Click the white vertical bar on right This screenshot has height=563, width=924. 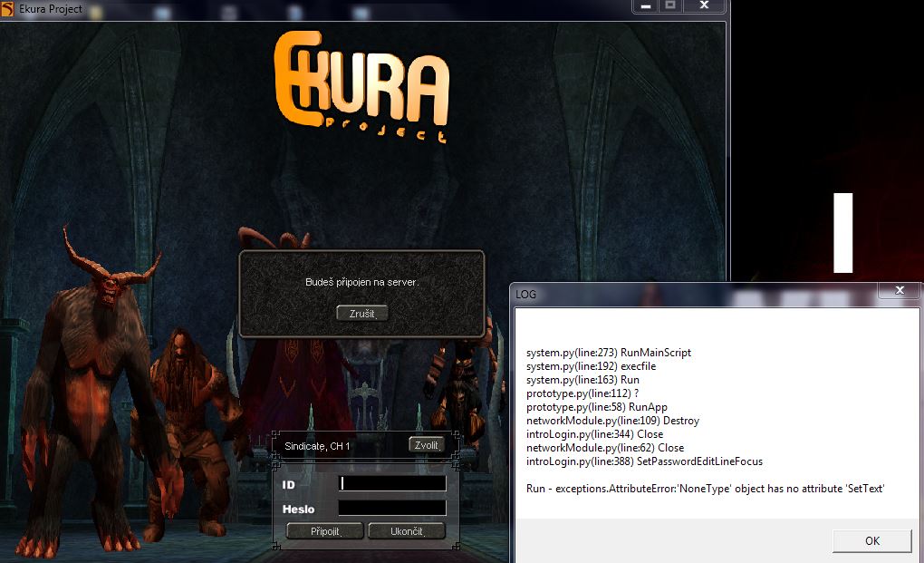coord(843,232)
